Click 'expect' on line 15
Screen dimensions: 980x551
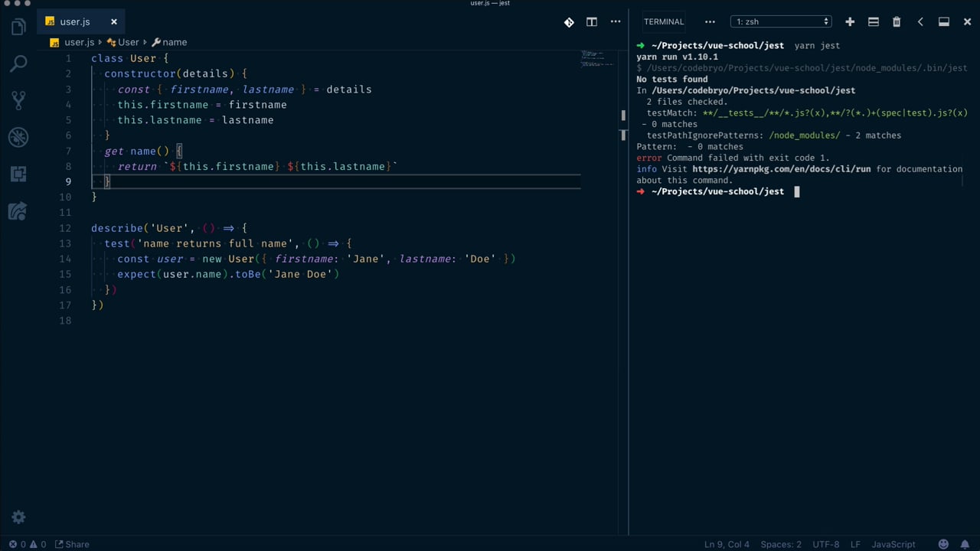[x=136, y=274]
